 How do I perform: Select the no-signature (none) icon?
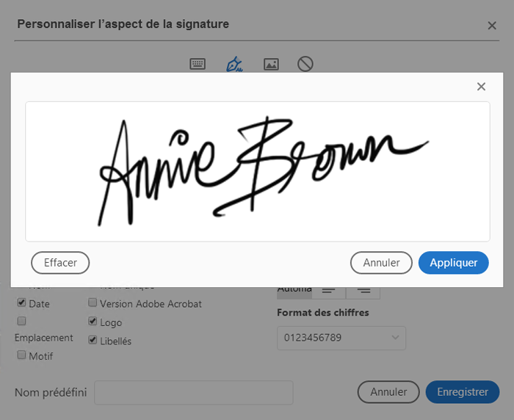pyautogui.click(x=305, y=64)
